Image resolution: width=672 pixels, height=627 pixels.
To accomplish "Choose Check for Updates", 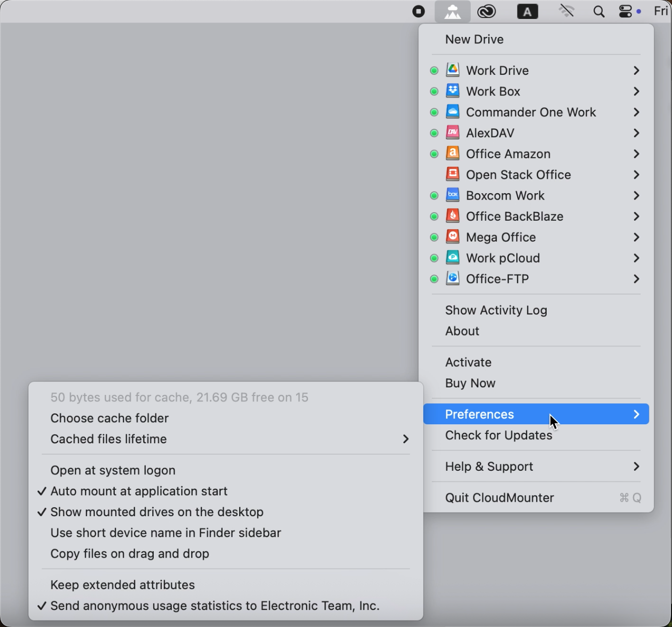I will (x=536, y=435).
